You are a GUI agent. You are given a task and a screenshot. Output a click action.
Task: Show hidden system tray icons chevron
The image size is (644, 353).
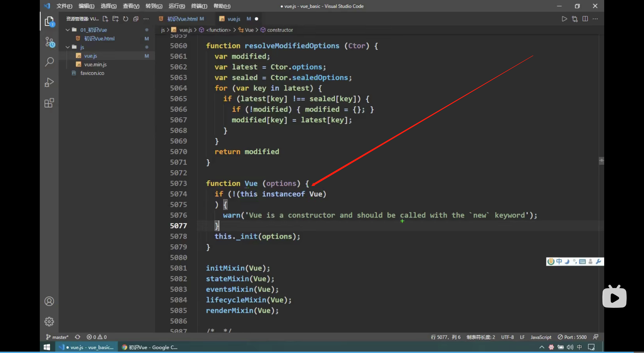point(542,347)
